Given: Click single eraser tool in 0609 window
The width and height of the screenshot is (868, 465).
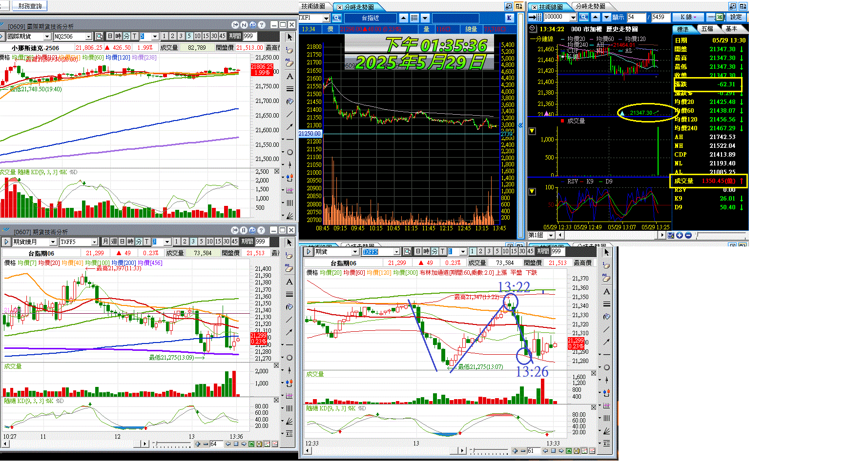Looking at the screenshot, I should tap(289, 50).
